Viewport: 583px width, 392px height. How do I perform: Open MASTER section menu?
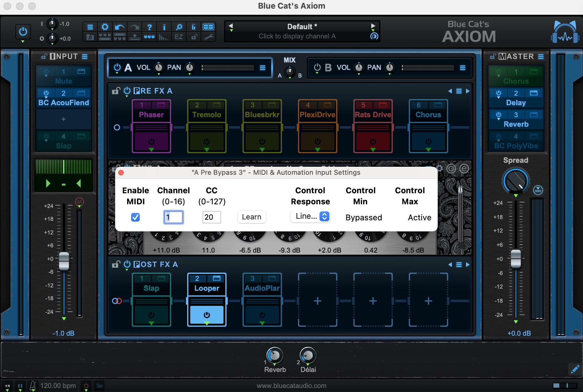click(x=541, y=57)
